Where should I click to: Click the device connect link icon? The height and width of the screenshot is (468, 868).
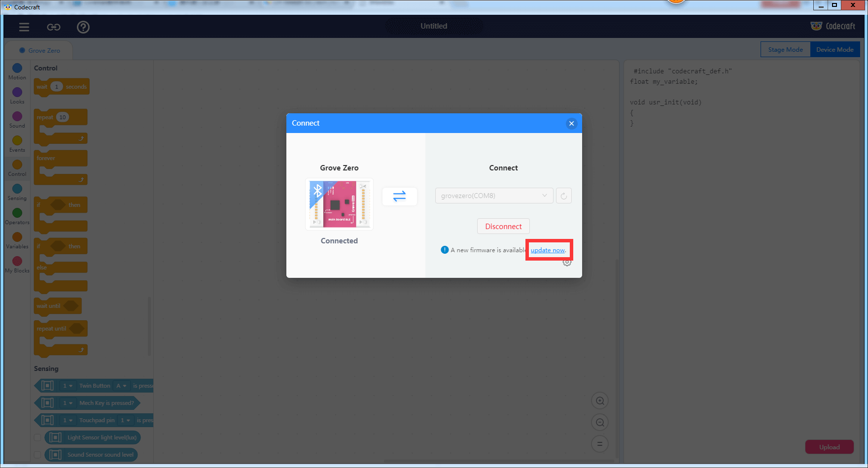click(54, 27)
